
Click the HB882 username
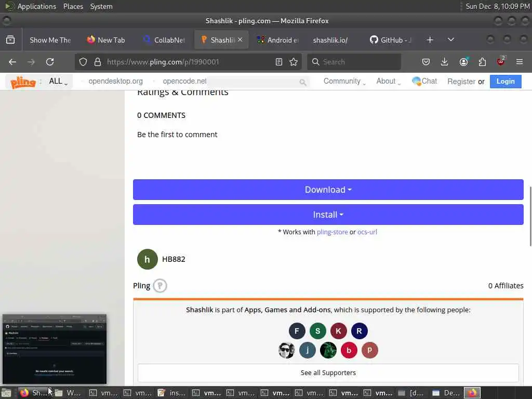point(174,259)
